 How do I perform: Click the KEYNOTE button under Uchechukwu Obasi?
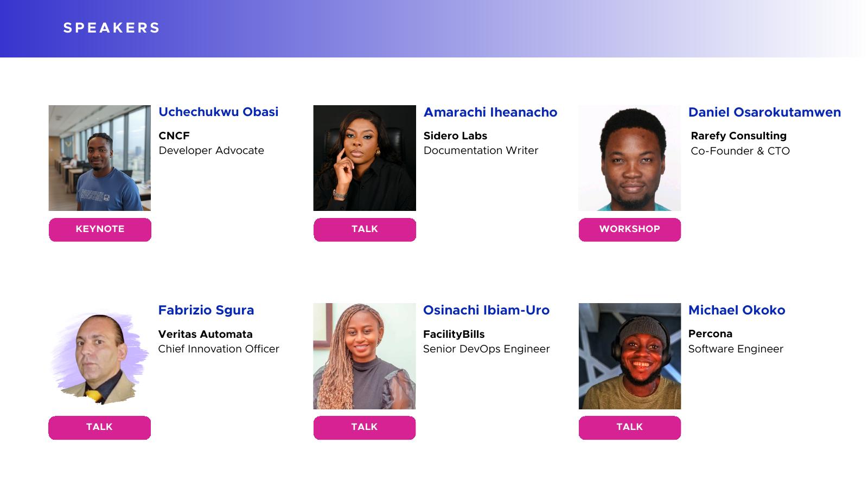pyautogui.click(x=100, y=229)
